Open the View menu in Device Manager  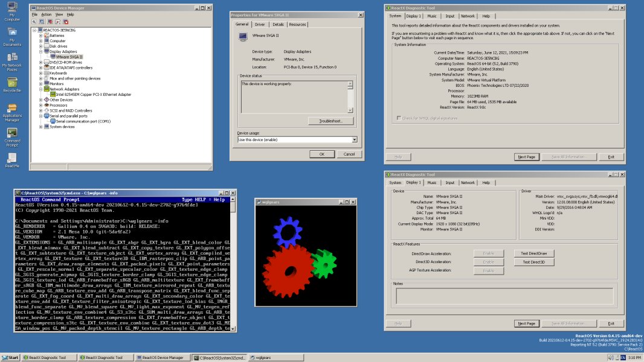(x=59, y=14)
